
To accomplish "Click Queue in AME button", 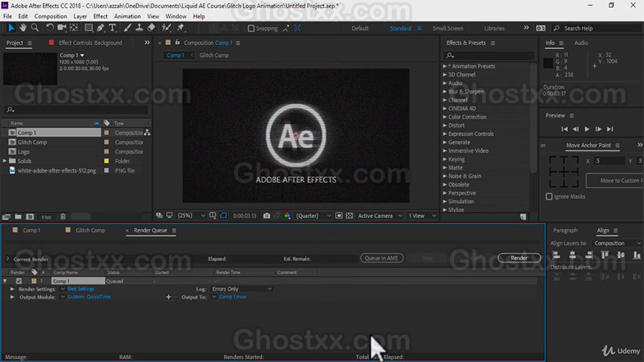I will point(381,258).
